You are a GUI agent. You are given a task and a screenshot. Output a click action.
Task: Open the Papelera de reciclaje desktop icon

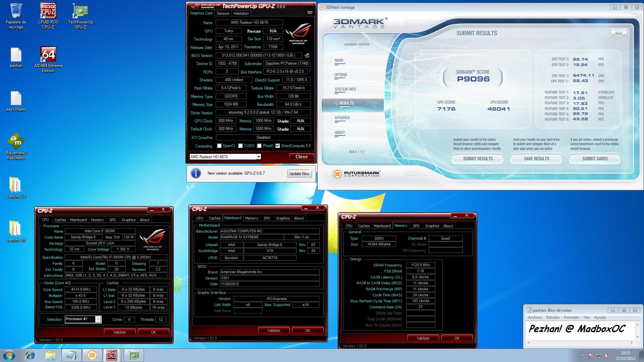point(16,16)
